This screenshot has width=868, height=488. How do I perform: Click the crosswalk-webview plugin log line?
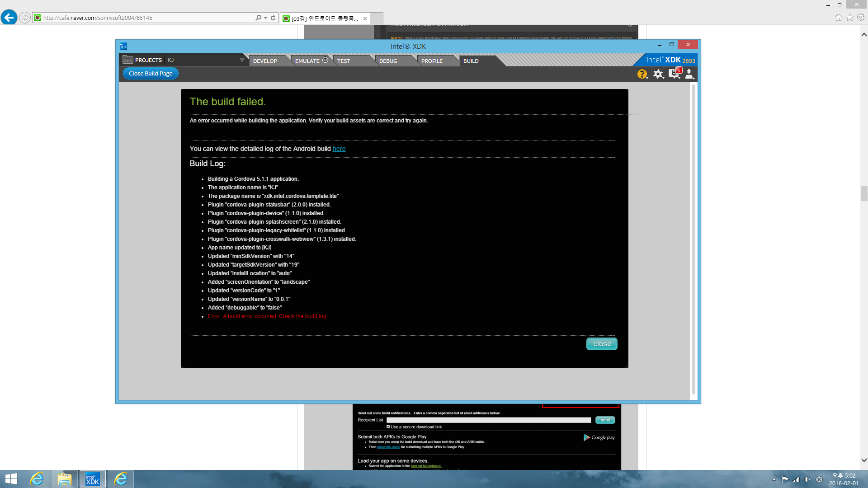click(282, 239)
